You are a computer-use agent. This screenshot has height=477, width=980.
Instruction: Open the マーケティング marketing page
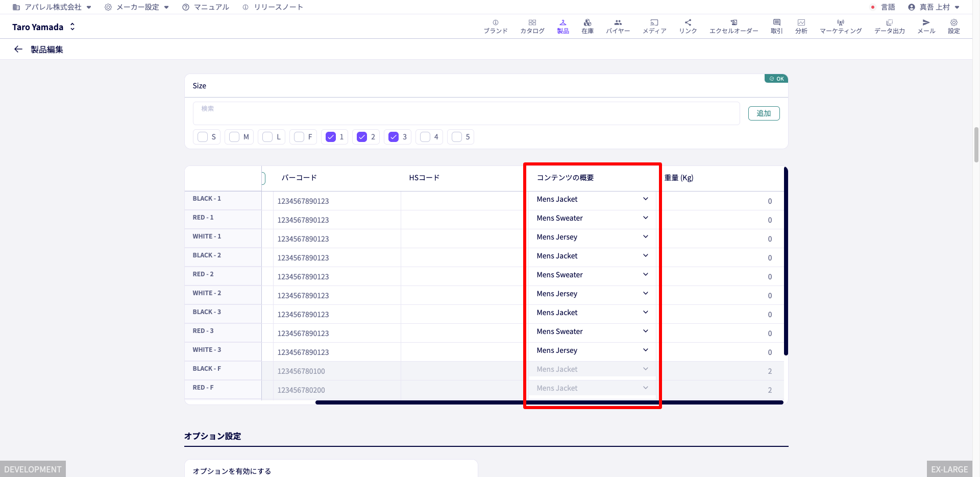click(841, 27)
